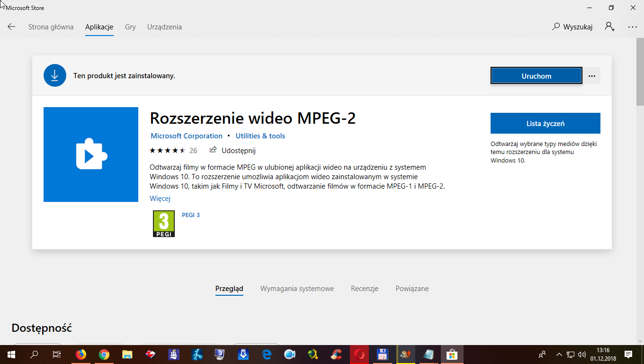The width and height of the screenshot is (644, 364).
Task: Click the PEGI 3 text link
Action: (x=191, y=215)
